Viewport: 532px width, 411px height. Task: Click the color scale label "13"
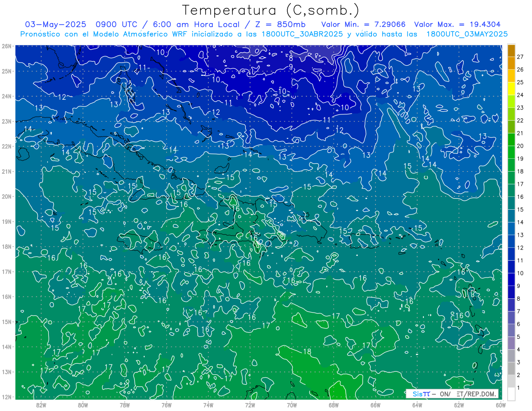point(520,235)
